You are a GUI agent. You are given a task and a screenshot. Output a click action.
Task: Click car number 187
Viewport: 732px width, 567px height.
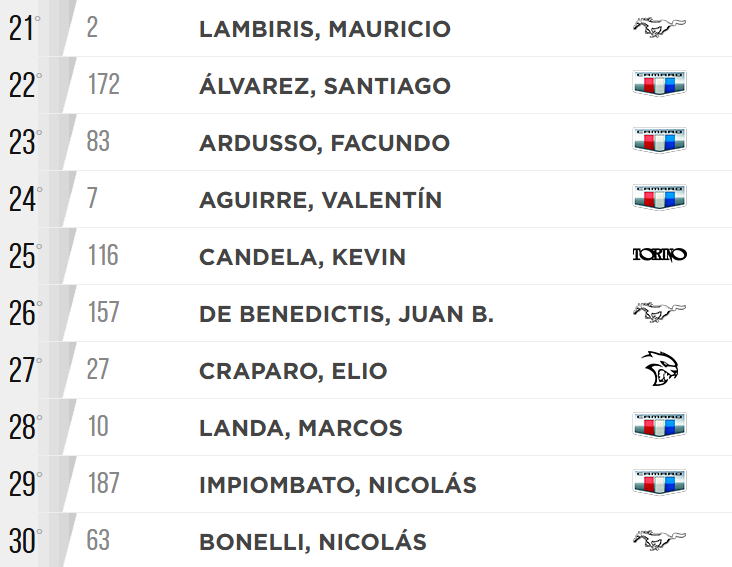[103, 485]
